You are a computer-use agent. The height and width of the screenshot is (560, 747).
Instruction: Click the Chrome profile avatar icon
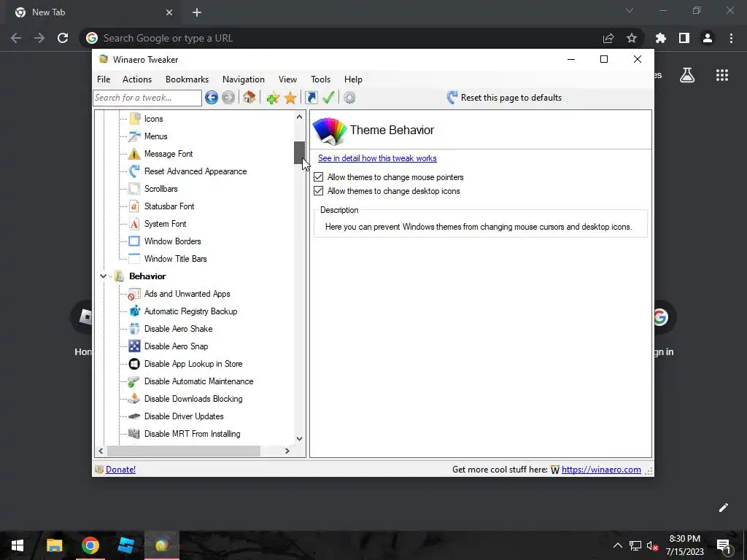(x=708, y=38)
